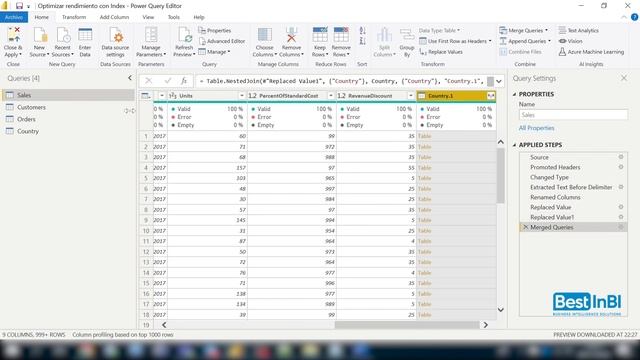
Task: Click Remove Rows icon
Action: point(341,35)
